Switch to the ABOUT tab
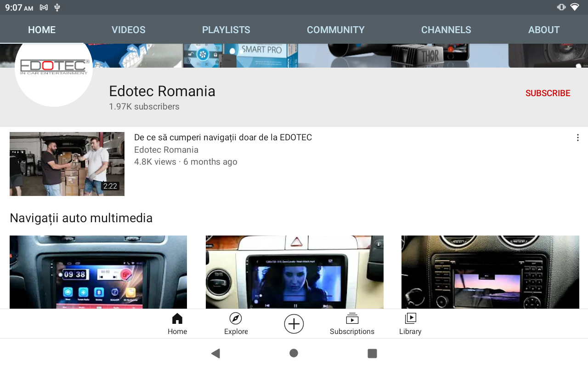 (x=544, y=30)
